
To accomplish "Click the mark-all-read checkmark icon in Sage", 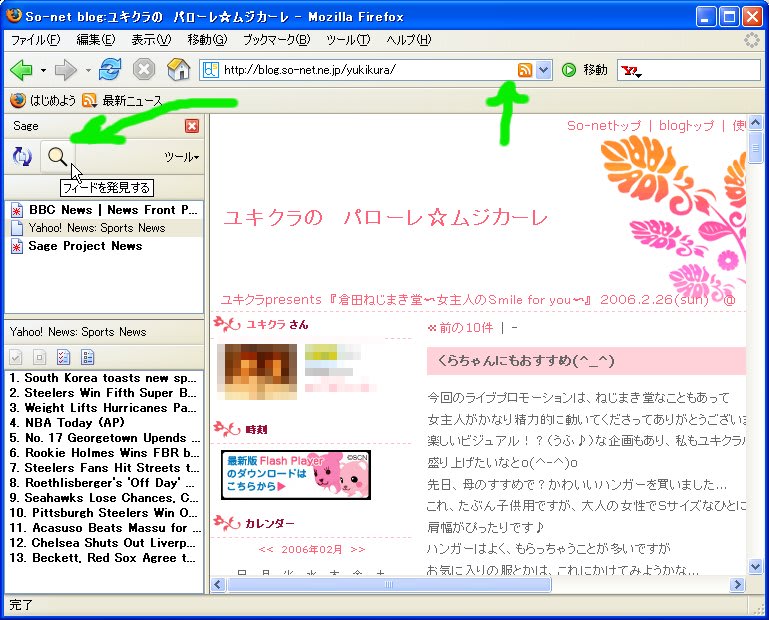I will click(16, 357).
